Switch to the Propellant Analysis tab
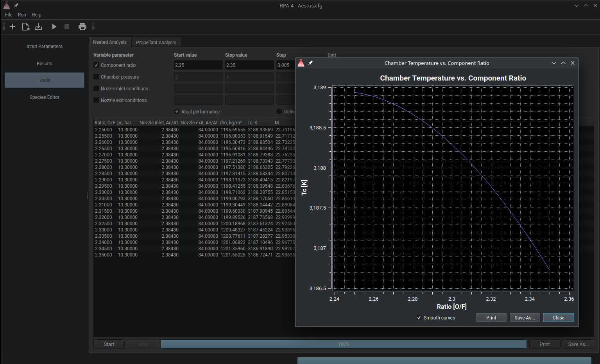The image size is (600, 364). 156,42
